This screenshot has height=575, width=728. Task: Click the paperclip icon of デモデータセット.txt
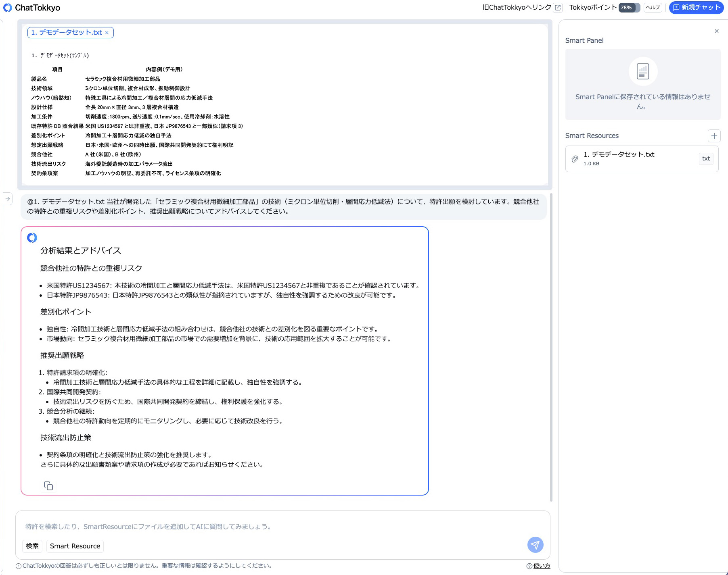[575, 159]
